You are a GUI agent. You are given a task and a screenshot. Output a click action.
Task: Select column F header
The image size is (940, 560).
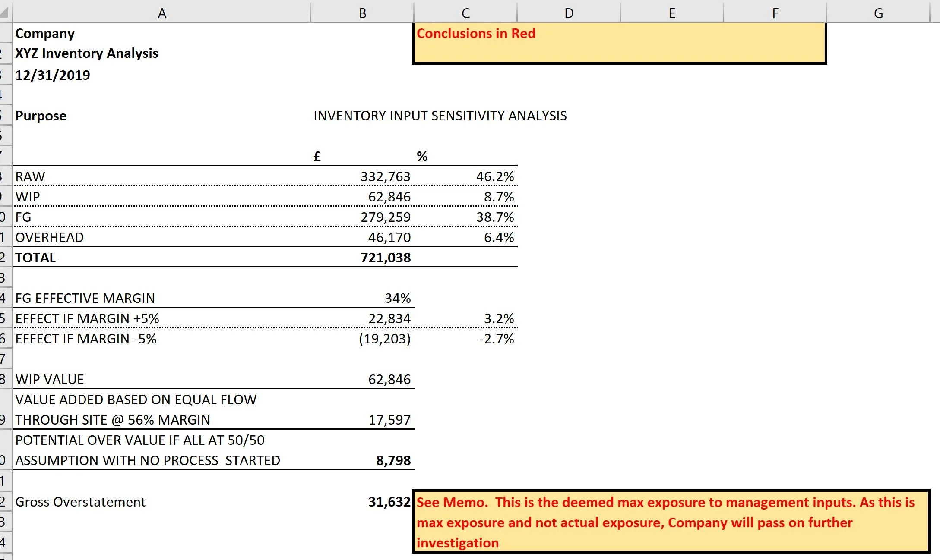tap(775, 13)
